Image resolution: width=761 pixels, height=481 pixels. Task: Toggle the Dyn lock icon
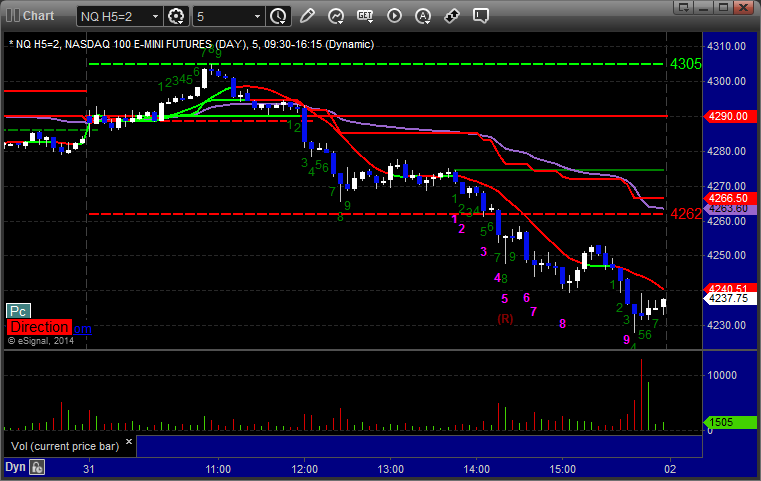click(x=37, y=468)
